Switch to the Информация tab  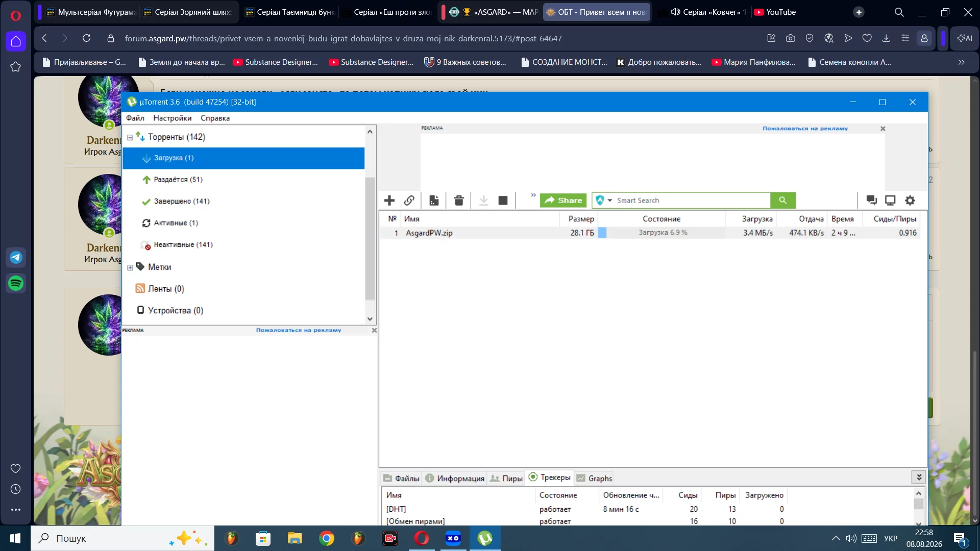coord(455,479)
